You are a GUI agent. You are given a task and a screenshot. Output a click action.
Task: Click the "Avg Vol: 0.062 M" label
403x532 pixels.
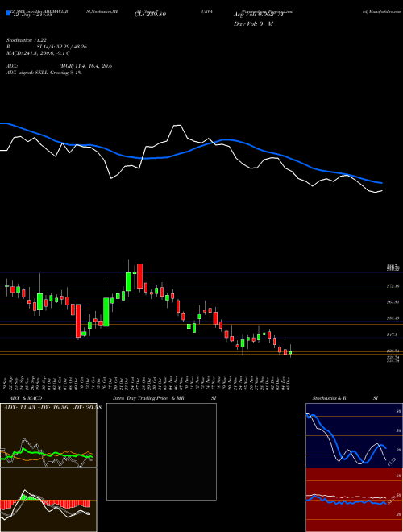tap(259, 15)
